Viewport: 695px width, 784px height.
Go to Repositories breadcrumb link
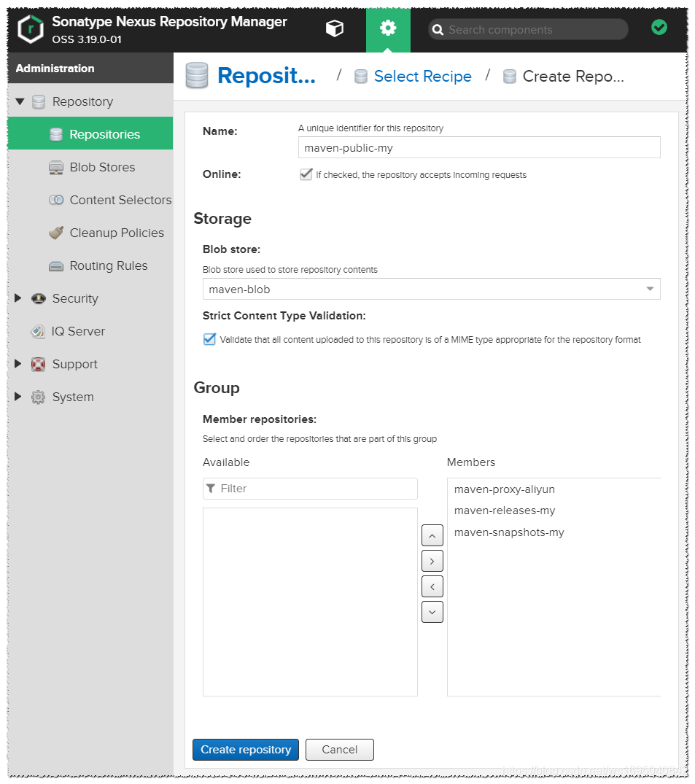click(x=266, y=76)
